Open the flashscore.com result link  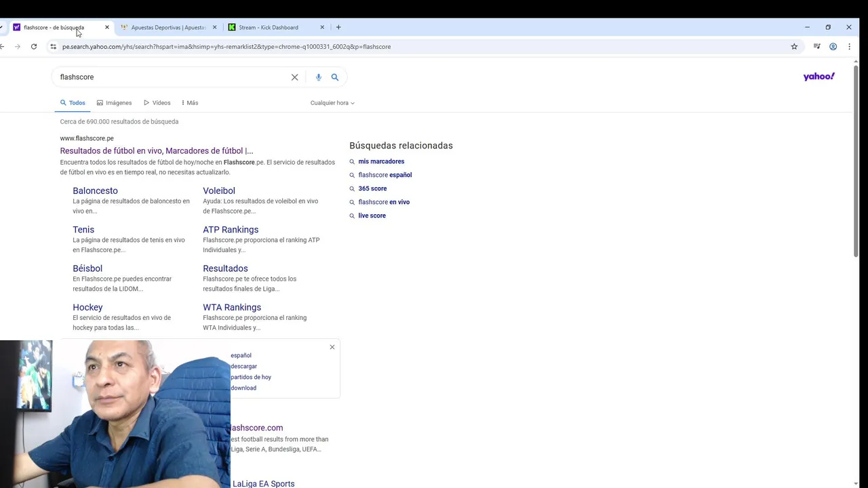point(256,428)
